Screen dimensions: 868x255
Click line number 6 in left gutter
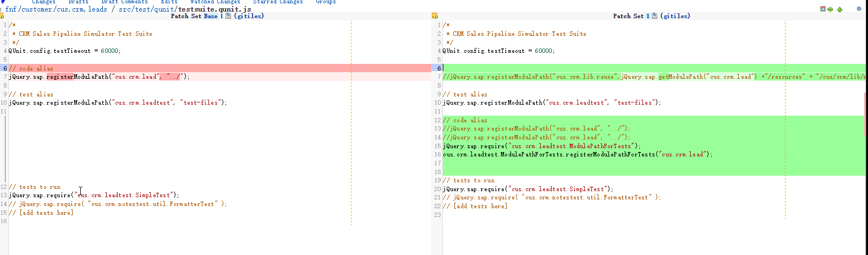pos(4,68)
